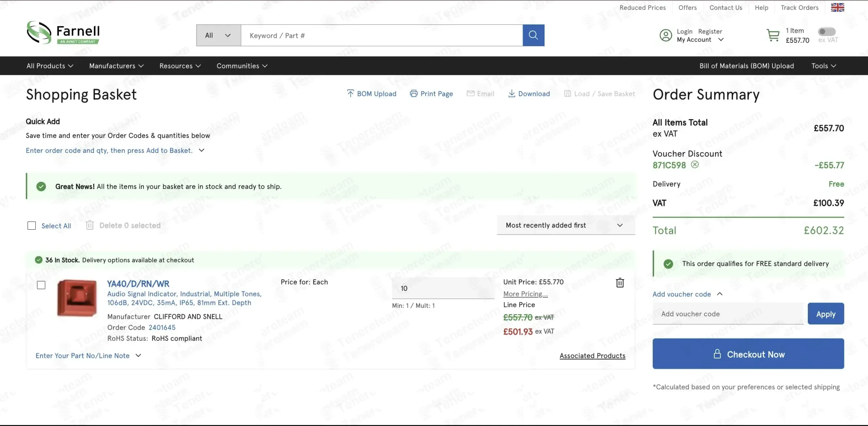
Task: Click the quantity field showing 10
Action: [443, 288]
